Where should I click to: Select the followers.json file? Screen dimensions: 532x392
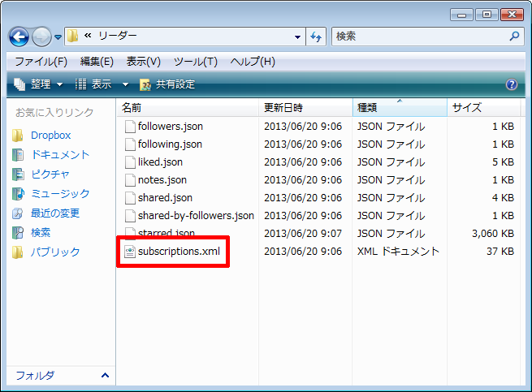(x=171, y=126)
